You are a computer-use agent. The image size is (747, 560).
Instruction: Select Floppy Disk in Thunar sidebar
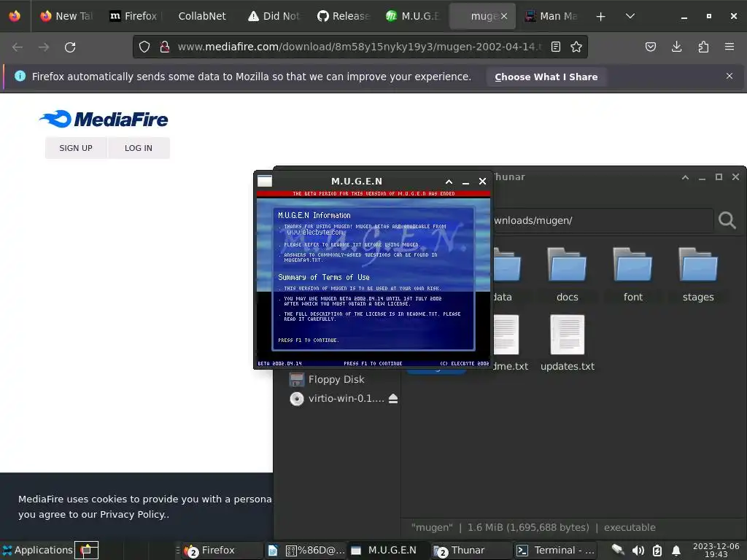click(336, 379)
